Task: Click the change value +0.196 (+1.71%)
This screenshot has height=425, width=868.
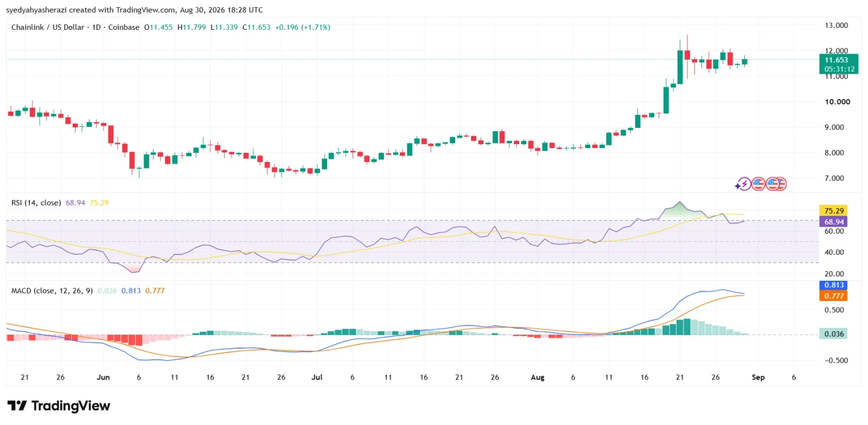Action: click(303, 27)
